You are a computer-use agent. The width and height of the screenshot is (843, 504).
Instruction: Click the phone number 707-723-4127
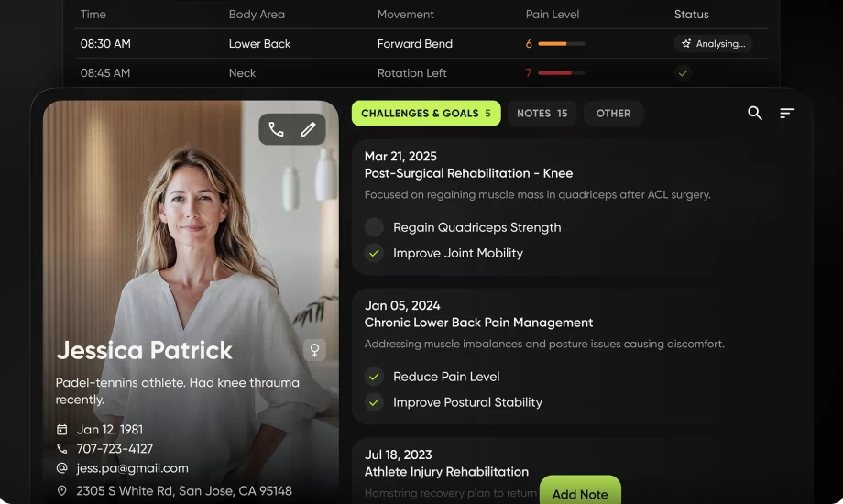115,449
